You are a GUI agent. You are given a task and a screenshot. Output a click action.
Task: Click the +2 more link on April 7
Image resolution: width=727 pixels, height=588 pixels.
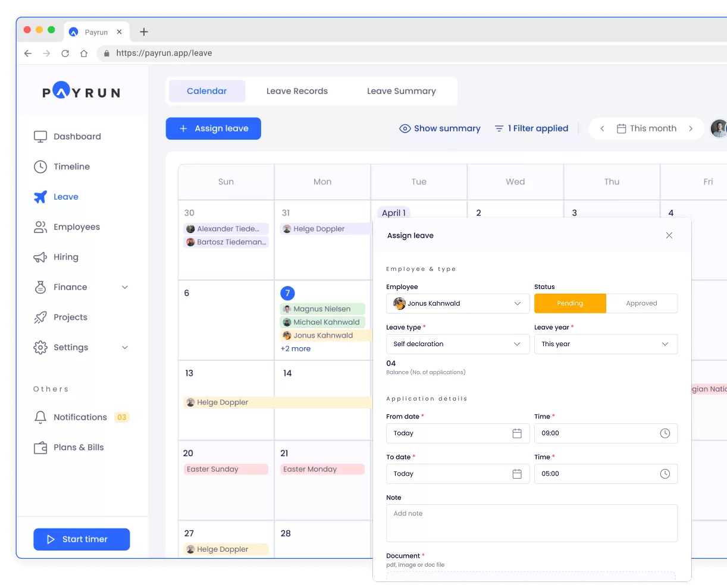[x=296, y=349]
